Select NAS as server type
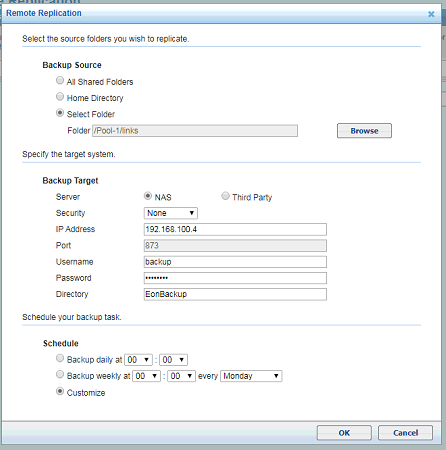The image size is (446, 450). [x=148, y=196]
